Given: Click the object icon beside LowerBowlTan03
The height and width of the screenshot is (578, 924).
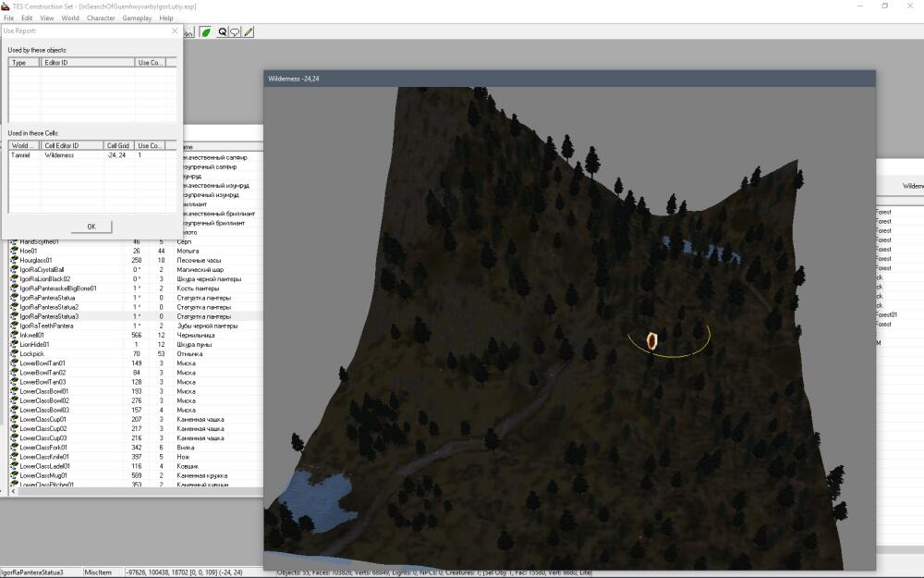Looking at the screenshot, I should 15,382.
